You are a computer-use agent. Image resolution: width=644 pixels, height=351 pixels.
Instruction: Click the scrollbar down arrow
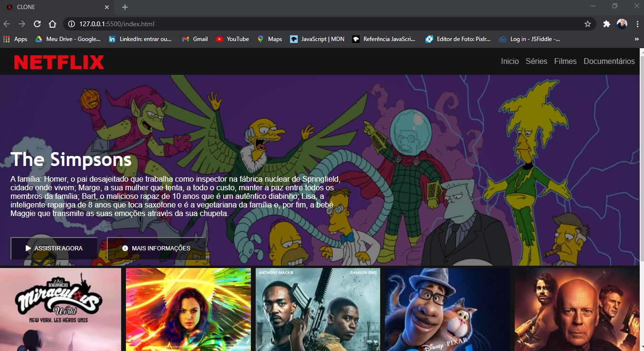(642, 347)
